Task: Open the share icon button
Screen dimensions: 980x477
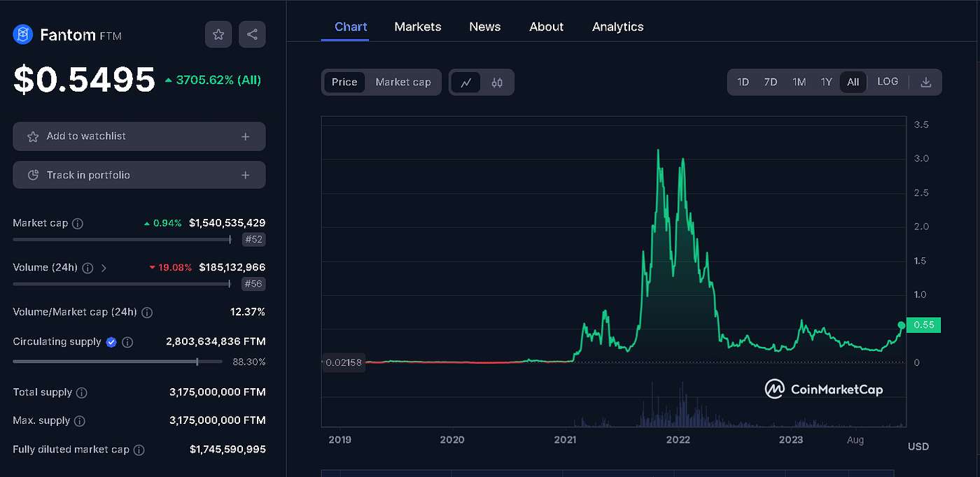Action: pyautogui.click(x=252, y=34)
